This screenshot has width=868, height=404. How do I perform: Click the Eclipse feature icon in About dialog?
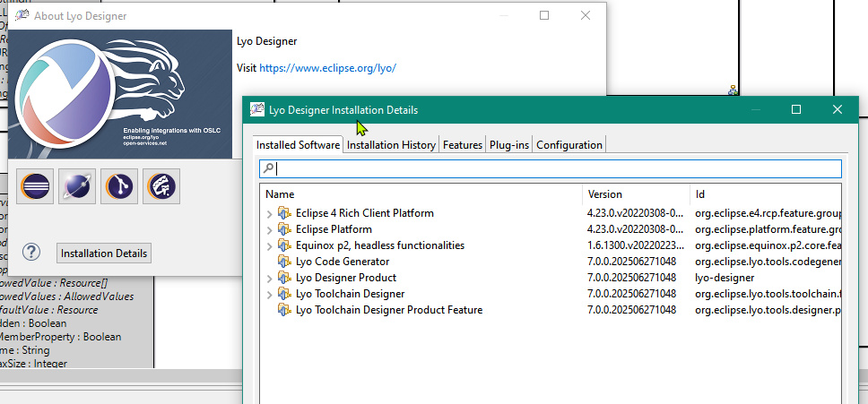(35, 186)
